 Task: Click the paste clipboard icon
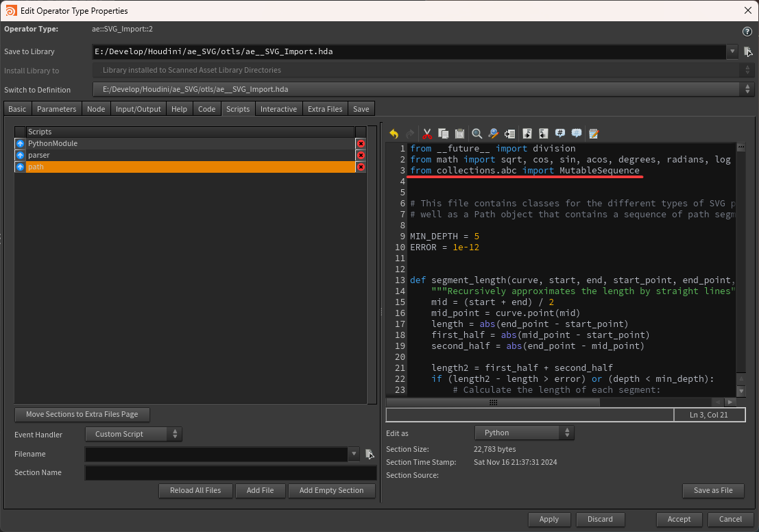459,134
